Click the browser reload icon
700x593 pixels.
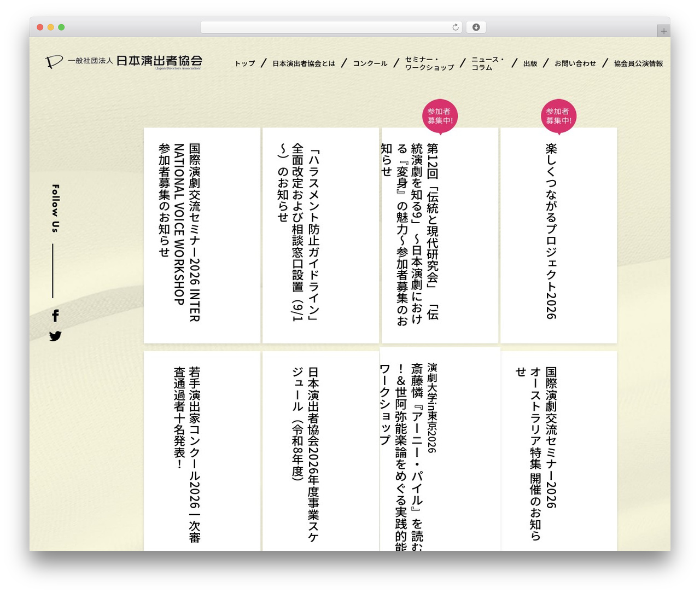tap(456, 27)
